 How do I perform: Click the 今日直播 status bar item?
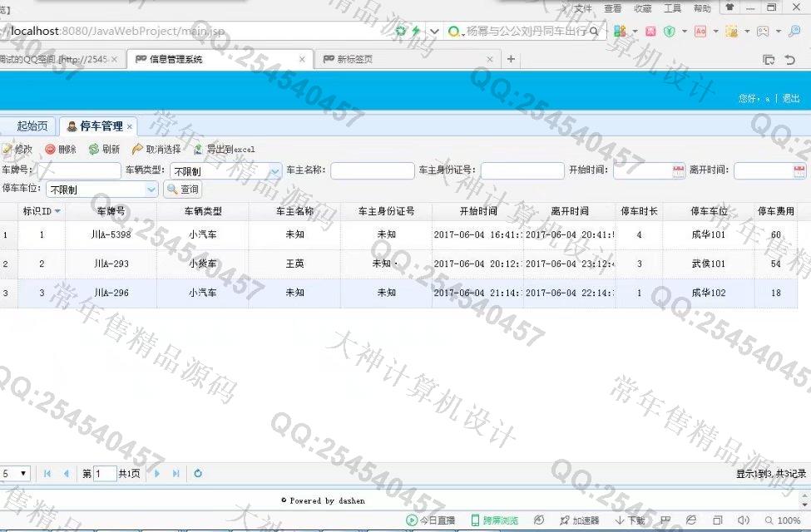[431, 520]
